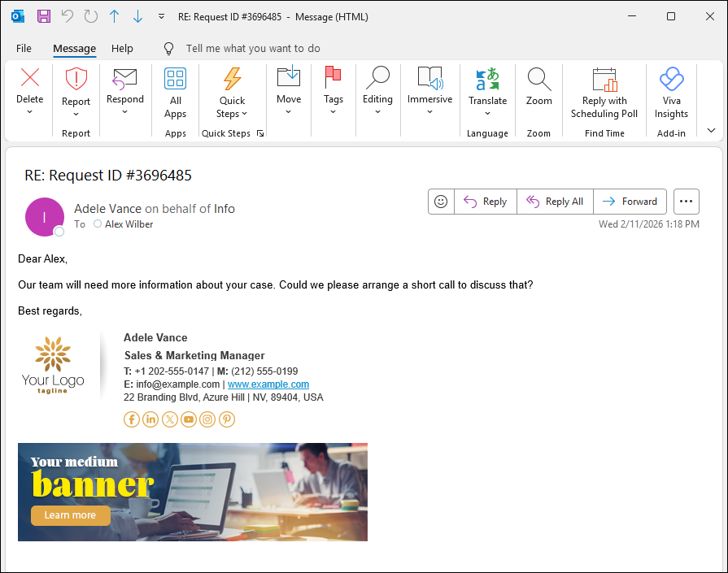Click the Alex Wilber recipient name
Viewport: 728px width, 573px height.
129,224
